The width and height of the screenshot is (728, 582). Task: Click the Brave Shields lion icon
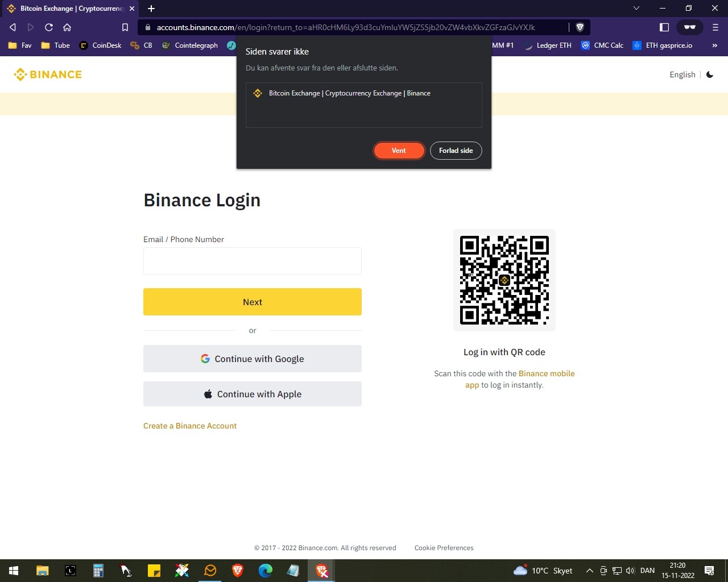(580, 27)
